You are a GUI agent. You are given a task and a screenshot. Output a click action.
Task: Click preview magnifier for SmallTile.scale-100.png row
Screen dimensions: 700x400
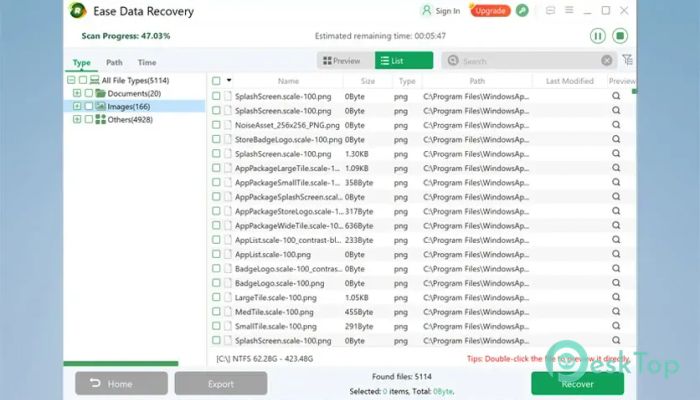616,325
